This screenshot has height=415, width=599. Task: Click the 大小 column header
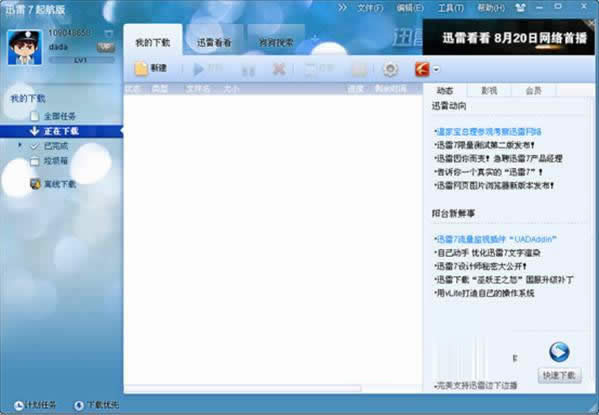231,89
